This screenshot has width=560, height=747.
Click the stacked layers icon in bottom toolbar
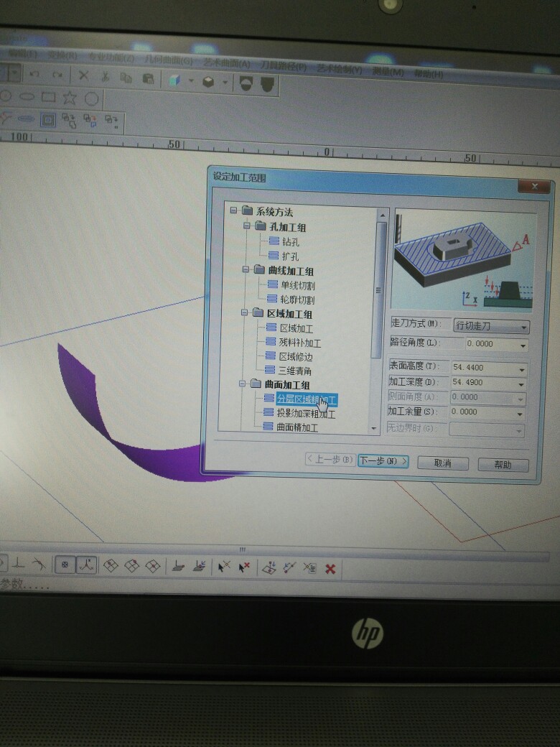click(178, 567)
